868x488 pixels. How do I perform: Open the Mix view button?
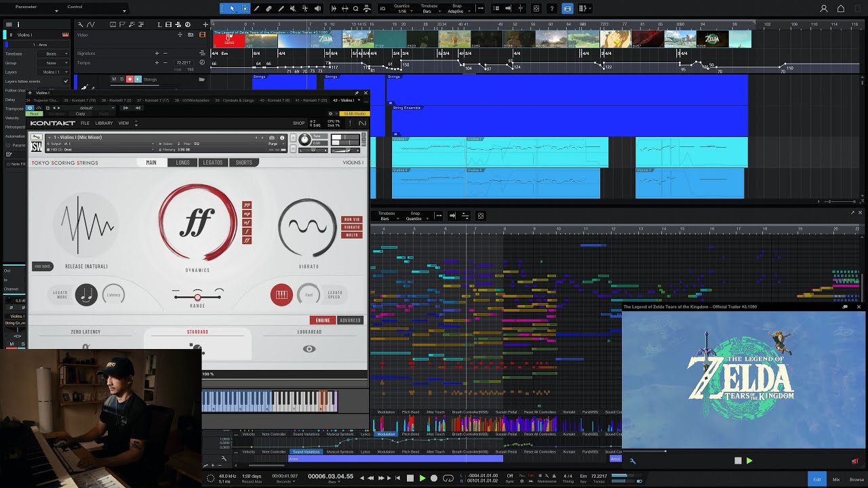point(836,479)
